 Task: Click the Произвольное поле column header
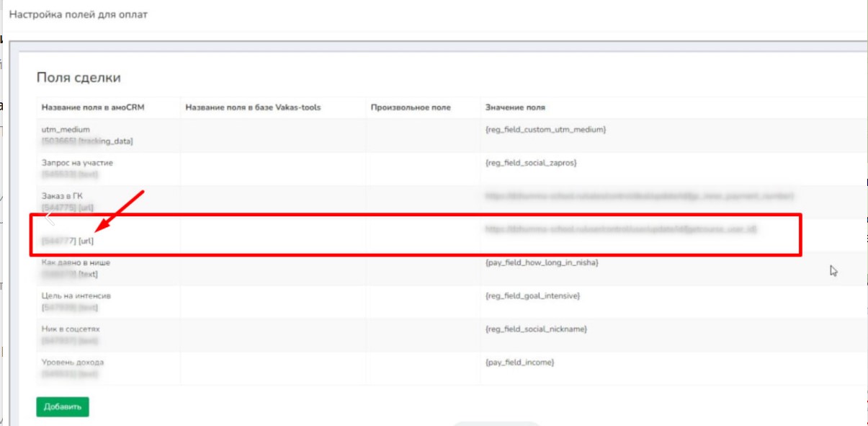[411, 107]
